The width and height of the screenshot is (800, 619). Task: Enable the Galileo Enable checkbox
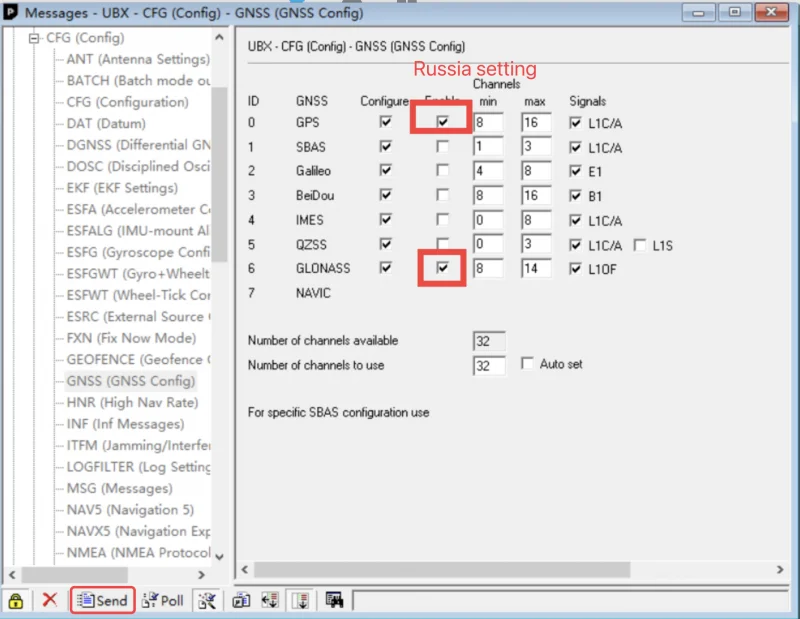(x=442, y=171)
